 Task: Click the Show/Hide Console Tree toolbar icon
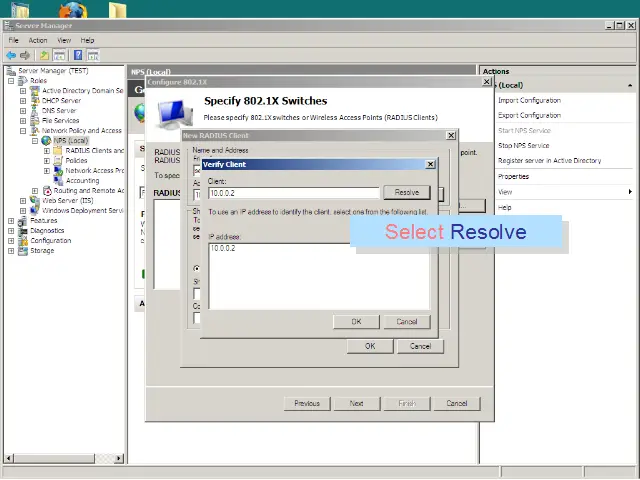point(59,55)
